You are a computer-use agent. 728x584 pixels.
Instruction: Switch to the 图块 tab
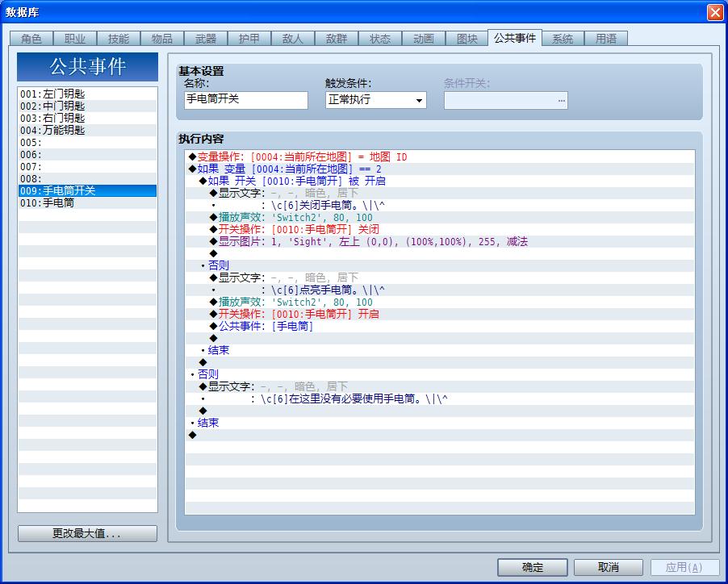click(x=467, y=39)
